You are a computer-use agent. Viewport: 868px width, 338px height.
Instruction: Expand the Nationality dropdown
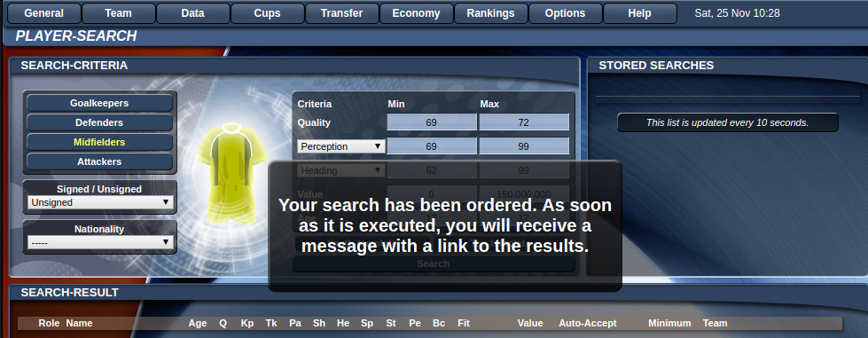click(100, 242)
